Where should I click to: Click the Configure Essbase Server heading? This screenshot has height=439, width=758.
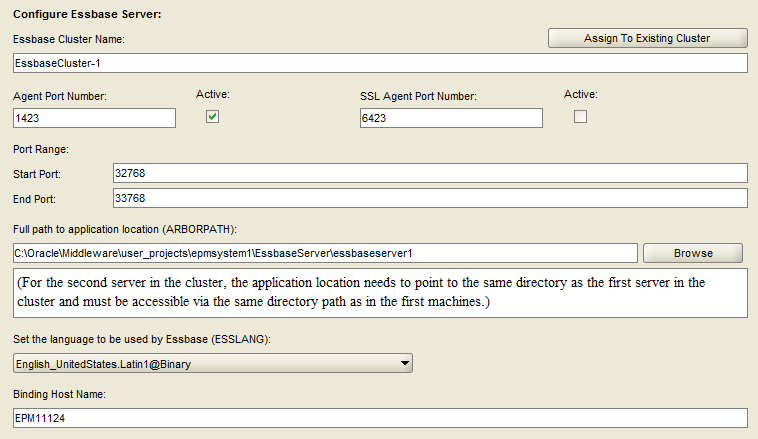click(87, 14)
